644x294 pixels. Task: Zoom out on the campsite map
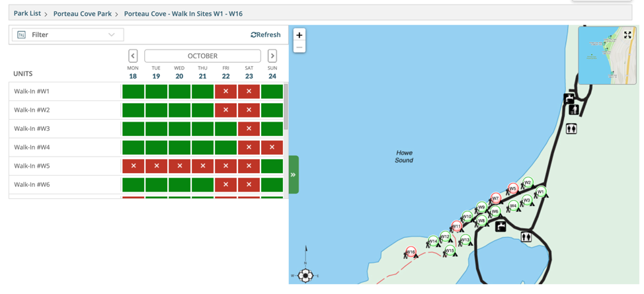299,47
